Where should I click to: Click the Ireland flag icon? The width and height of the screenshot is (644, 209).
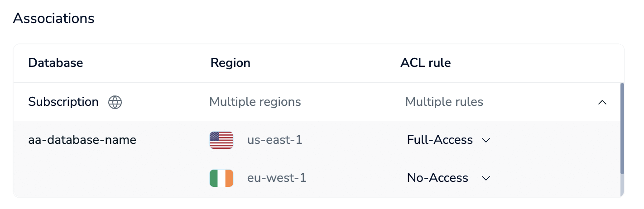(221, 178)
